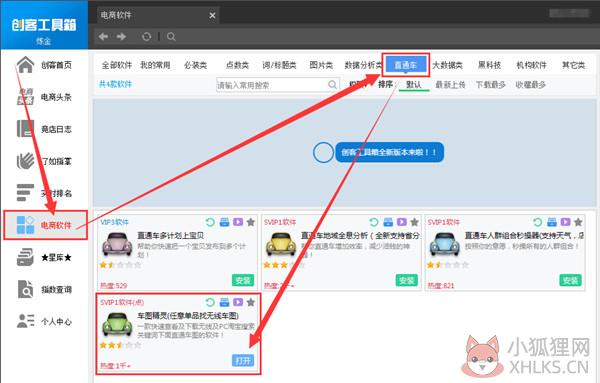
Task: Select the 必装类 category tab
Action: point(196,65)
